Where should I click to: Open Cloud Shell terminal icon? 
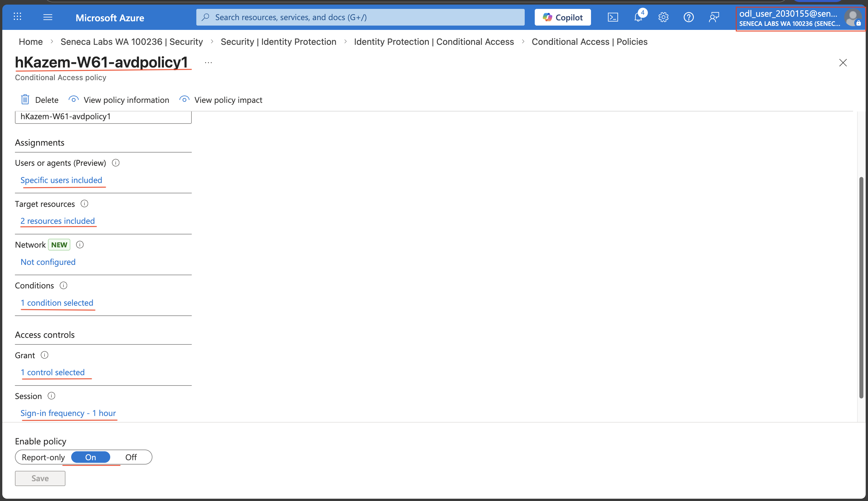[613, 17]
